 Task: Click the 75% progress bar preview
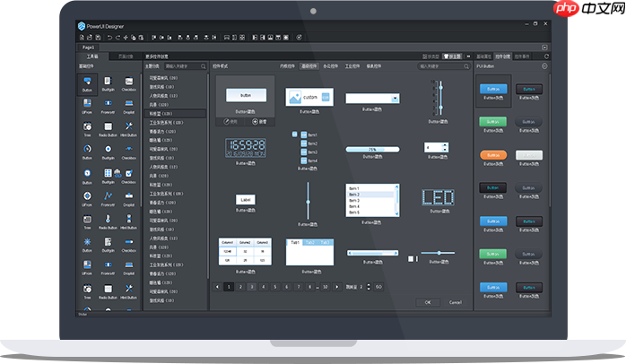coord(372,149)
